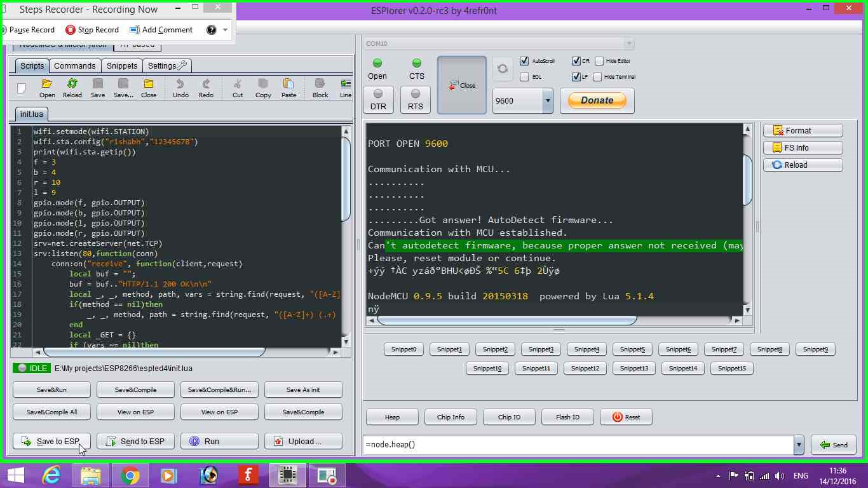
Task: Click the Block comment tool
Action: point(320,88)
